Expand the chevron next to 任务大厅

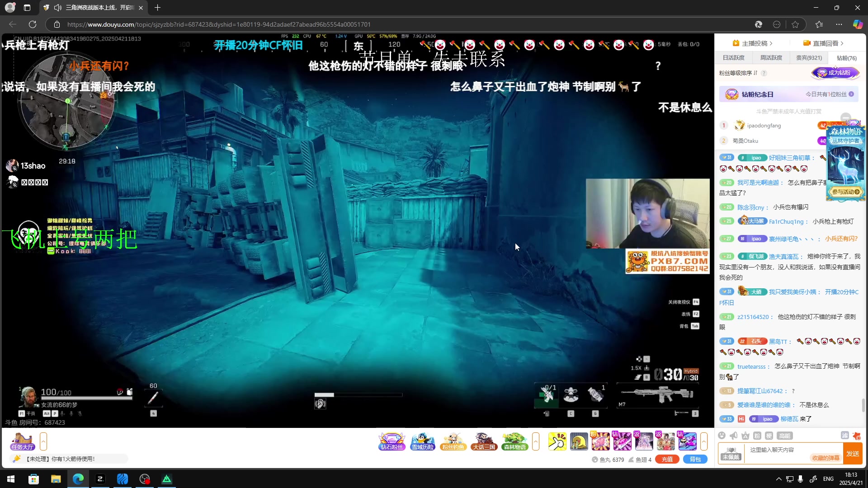[x=43, y=441]
